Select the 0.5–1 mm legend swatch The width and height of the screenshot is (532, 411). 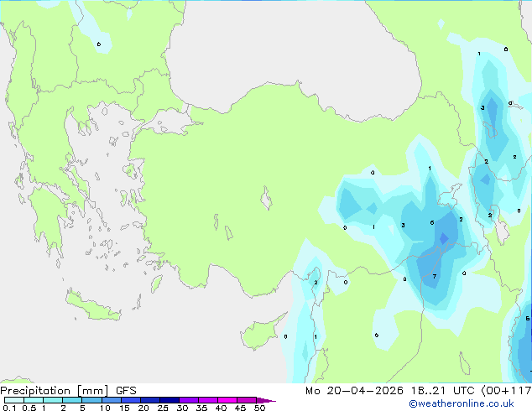point(34,400)
